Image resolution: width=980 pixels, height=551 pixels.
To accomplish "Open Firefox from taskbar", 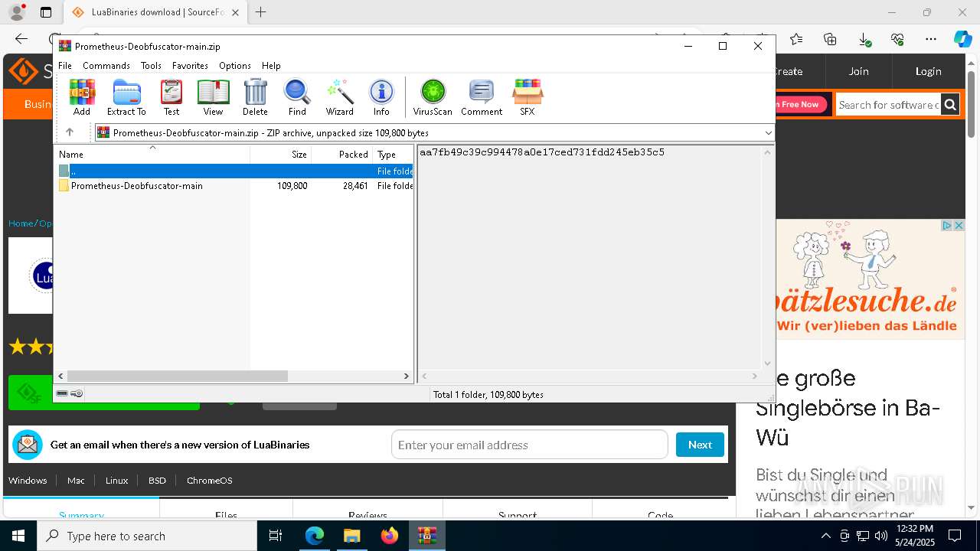I will point(390,536).
